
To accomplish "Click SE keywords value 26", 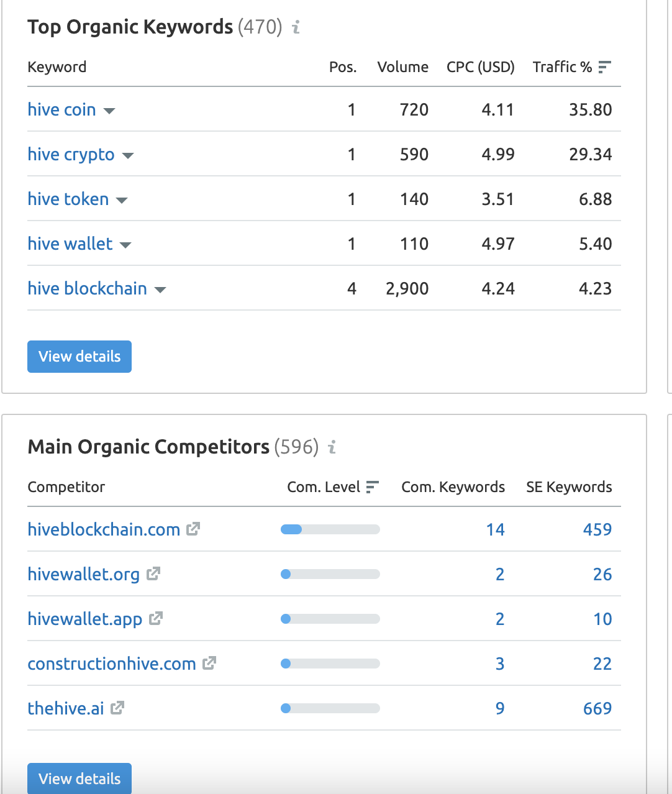I will 602,574.
